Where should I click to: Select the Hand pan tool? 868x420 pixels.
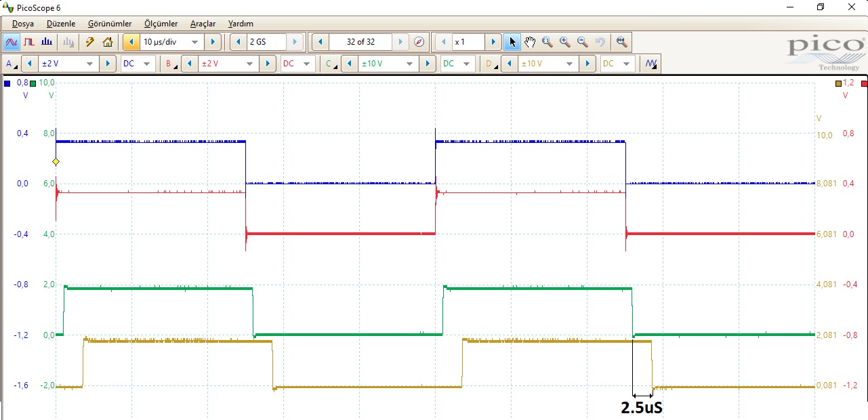pyautogui.click(x=530, y=42)
